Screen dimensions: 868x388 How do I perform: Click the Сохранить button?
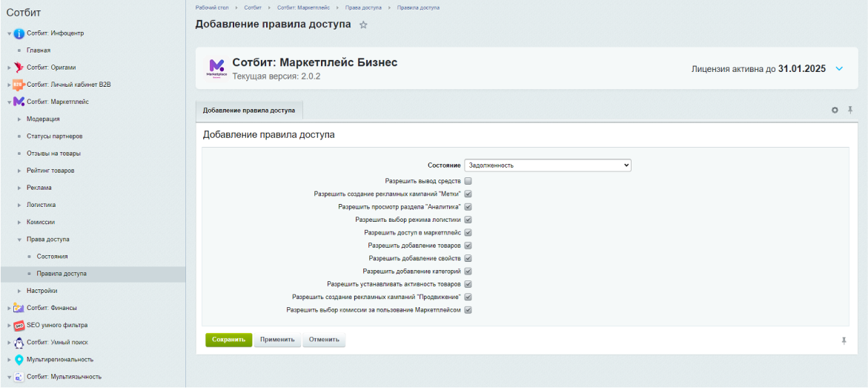pos(228,340)
